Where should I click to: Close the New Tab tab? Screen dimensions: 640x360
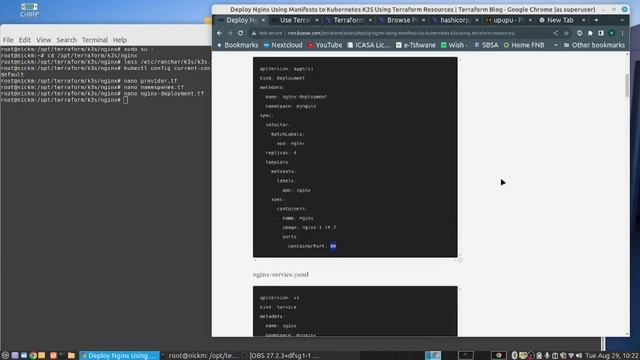tap(583, 20)
